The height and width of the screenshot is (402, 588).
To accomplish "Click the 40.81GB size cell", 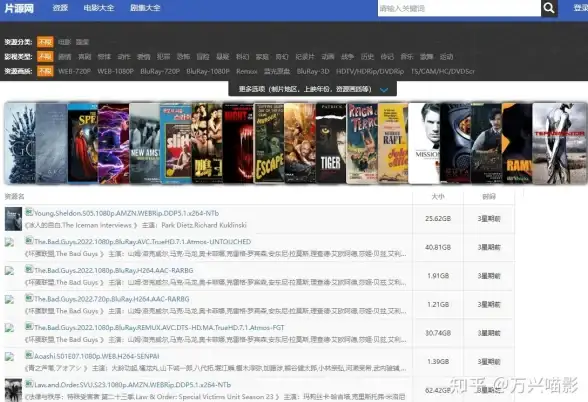I will point(438,248).
